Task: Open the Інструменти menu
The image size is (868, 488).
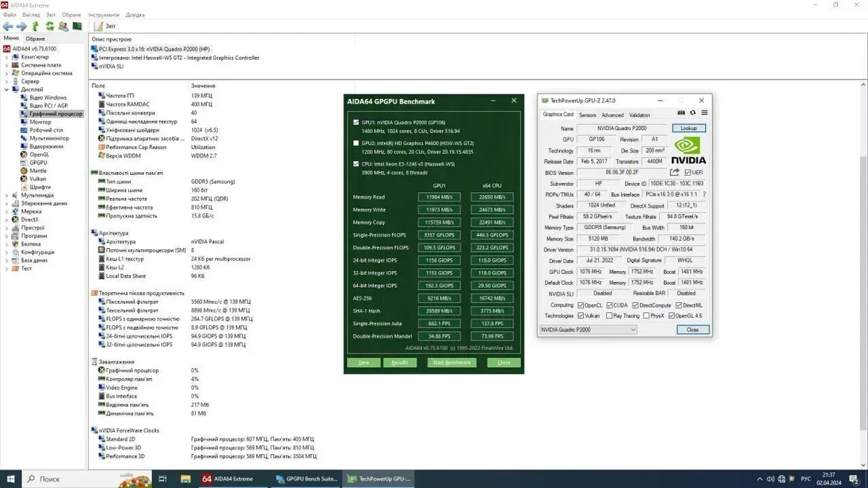Action: tap(104, 14)
